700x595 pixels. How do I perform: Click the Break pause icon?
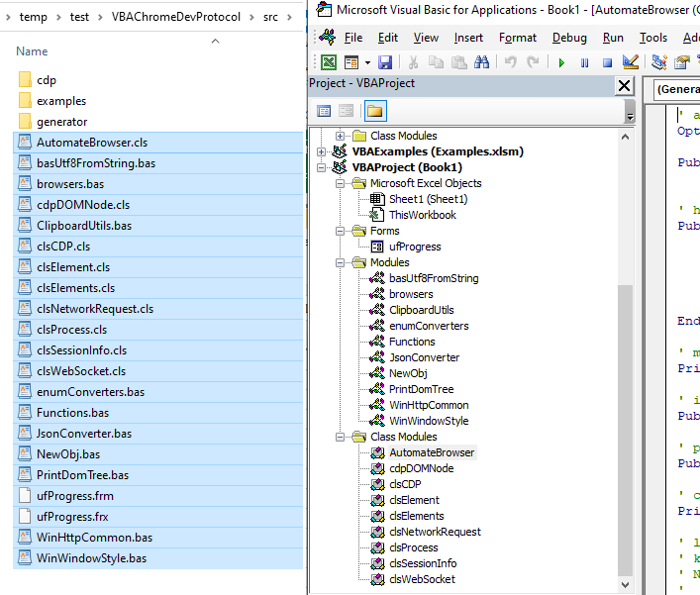[584, 62]
